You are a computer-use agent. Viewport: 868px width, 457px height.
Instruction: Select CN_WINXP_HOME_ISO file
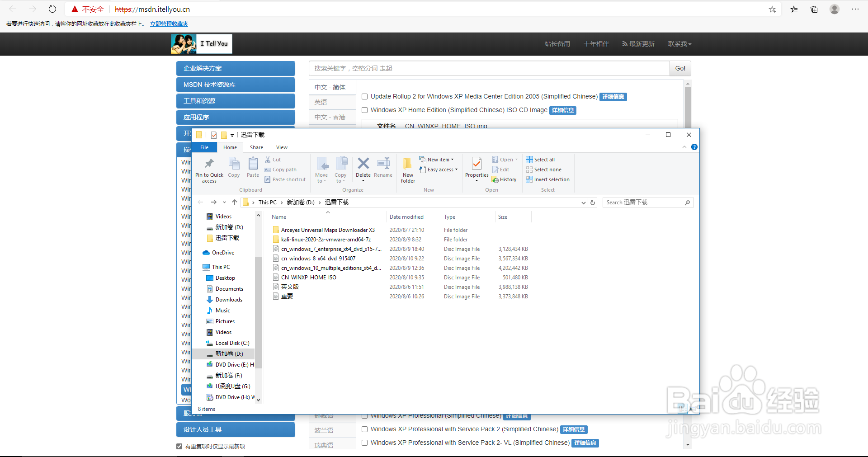click(309, 278)
